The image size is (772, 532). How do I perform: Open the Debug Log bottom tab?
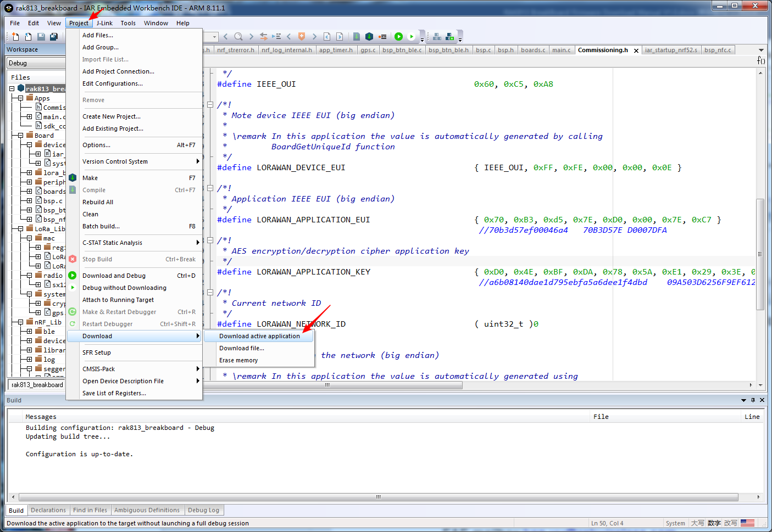coord(203,510)
